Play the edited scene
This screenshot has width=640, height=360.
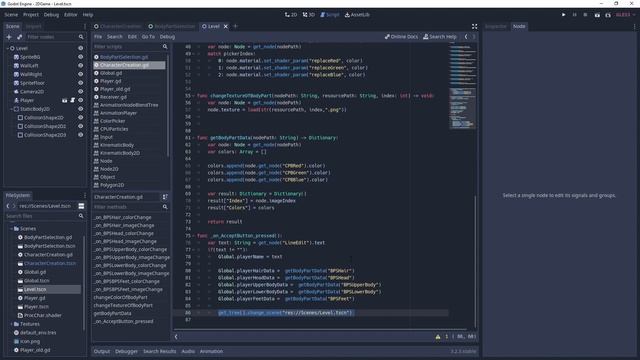pyautogui.click(x=597, y=15)
